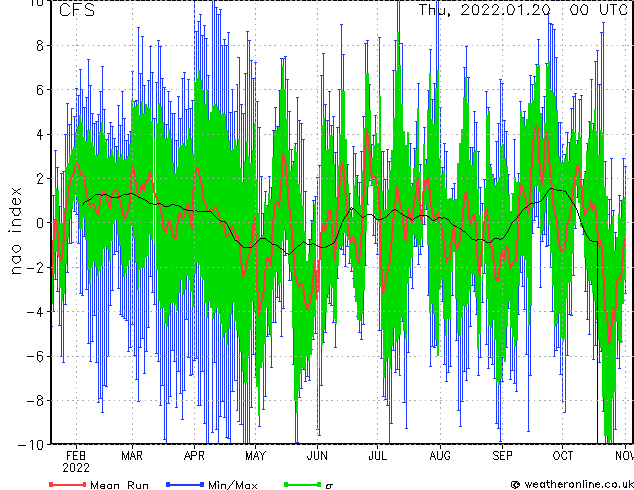This screenshot has height=490, width=634.
Task: Click the y-axis value -4
Action: 34,312
